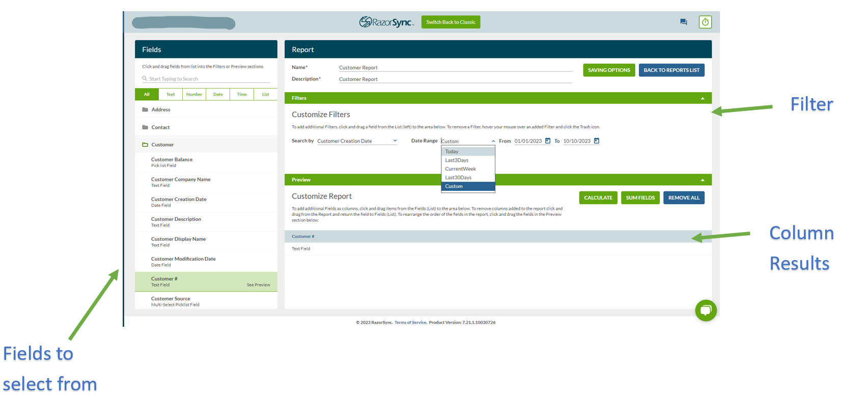Screen dimensions: 868x397
Task: Open the Search by dropdown
Action: [x=357, y=141]
